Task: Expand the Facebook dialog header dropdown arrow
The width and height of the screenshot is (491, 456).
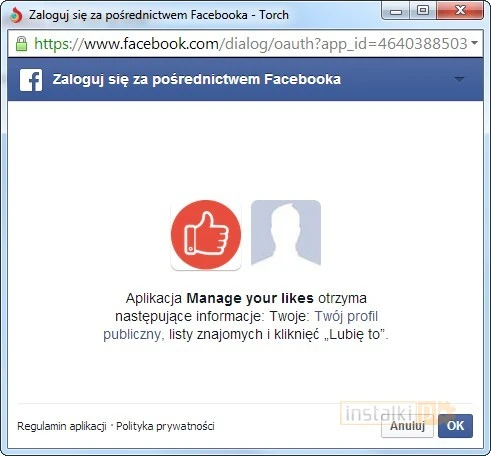Action: 459,80
